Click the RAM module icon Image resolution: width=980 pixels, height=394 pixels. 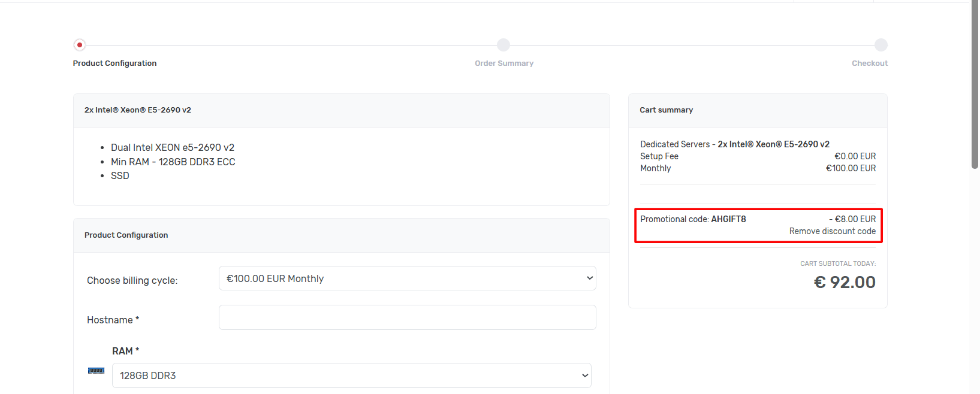pyautogui.click(x=96, y=371)
